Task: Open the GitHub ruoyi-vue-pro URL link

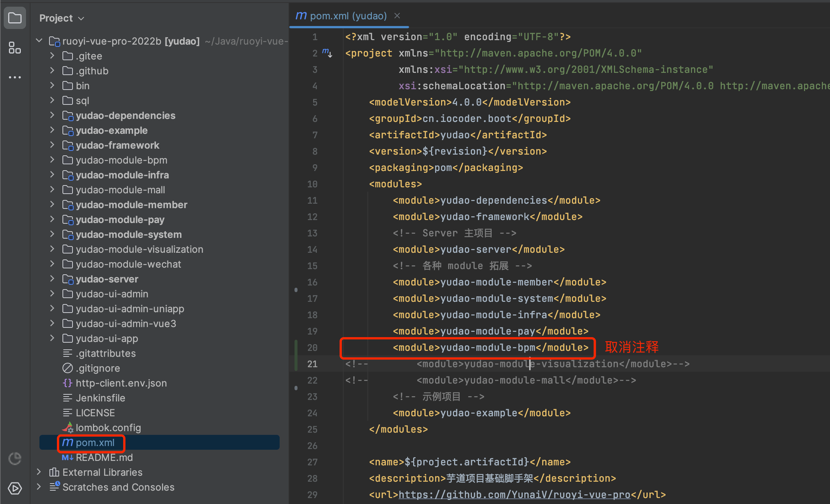Action: pyautogui.click(x=514, y=495)
